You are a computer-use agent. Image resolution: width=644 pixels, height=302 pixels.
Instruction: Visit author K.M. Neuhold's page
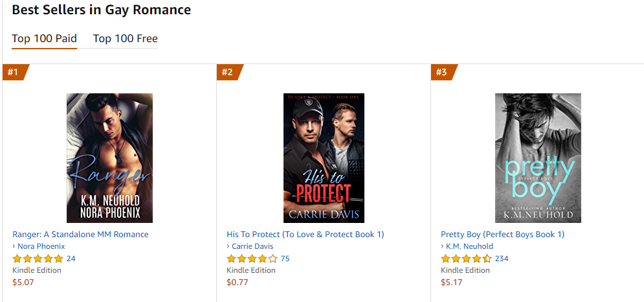coord(469,246)
